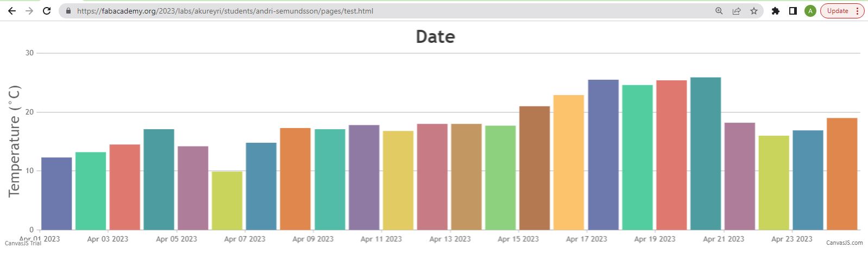This screenshot has width=868, height=254.
Task: Click the 'Apr 07 2023' x-axis label
Action: pyautogui.click(x=244, y=239)
